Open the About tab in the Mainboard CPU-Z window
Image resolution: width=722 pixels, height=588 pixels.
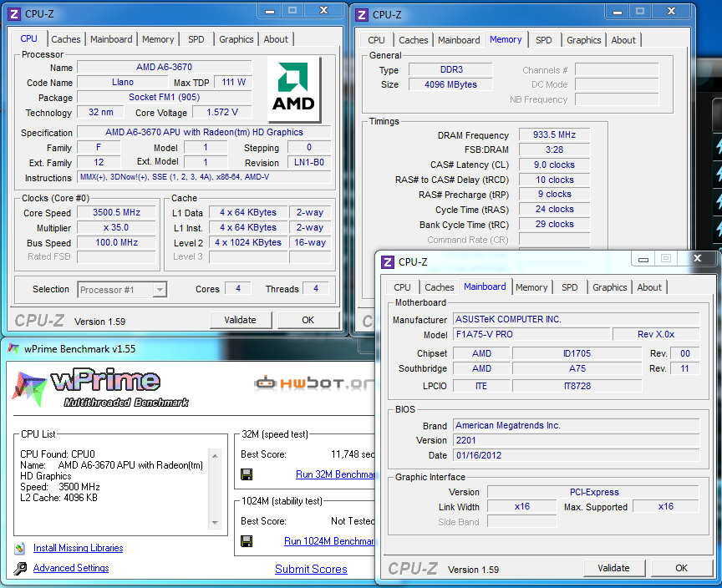pos(649,287)
